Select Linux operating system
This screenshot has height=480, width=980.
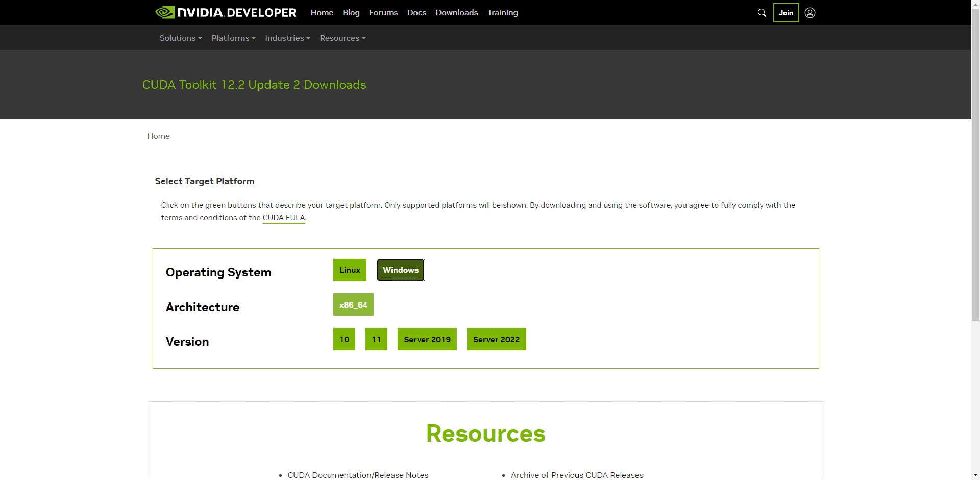350,270
